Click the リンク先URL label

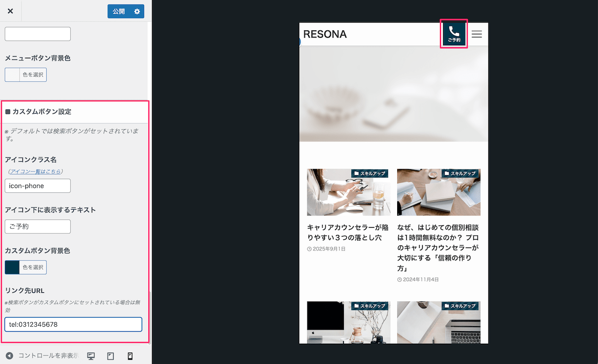[x=24, y=290]
